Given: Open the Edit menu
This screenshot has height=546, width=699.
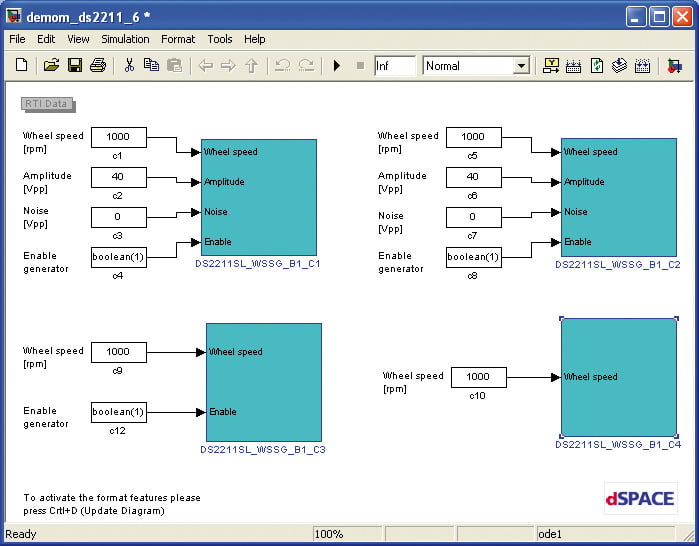Looking at the screenshot, I should click(46, 39).
